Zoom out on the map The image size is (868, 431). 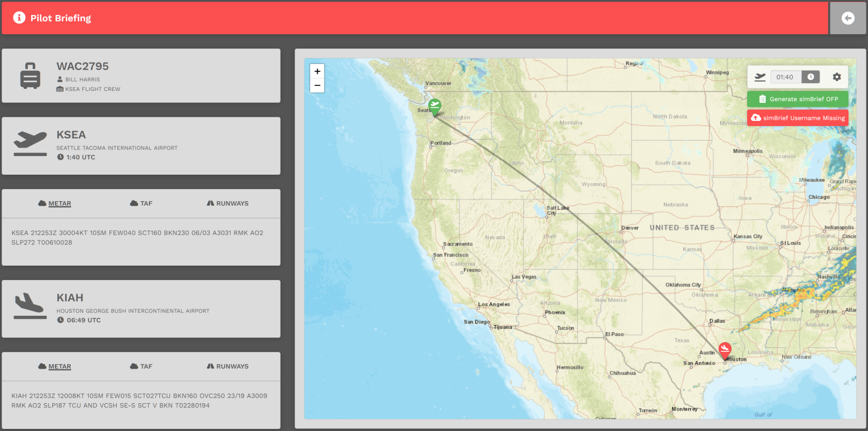coord(317,85)
